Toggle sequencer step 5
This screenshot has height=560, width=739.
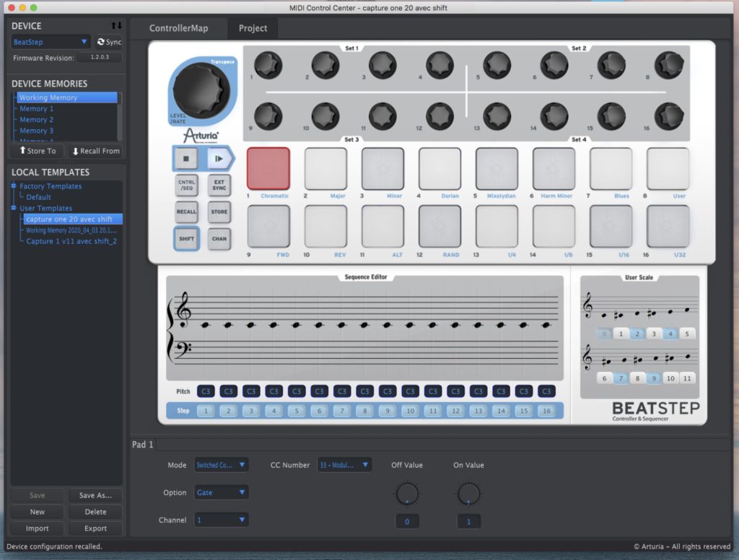point(297,411)
